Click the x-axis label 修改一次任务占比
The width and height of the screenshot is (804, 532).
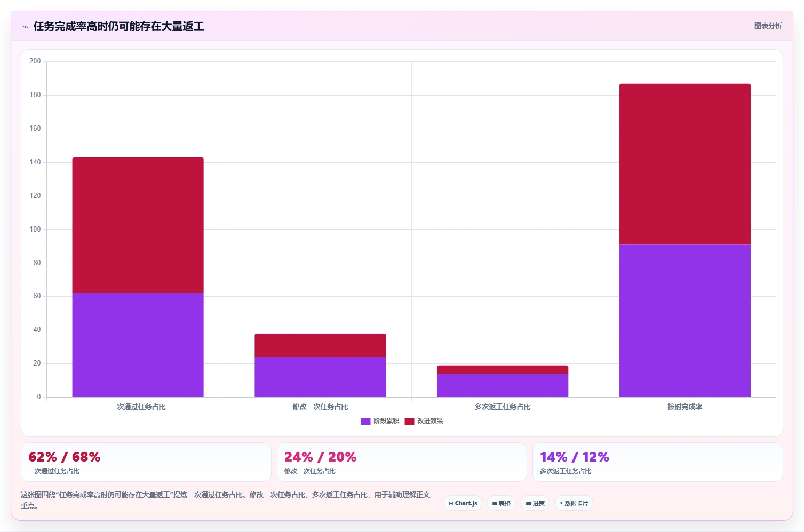tap(320, 407)
